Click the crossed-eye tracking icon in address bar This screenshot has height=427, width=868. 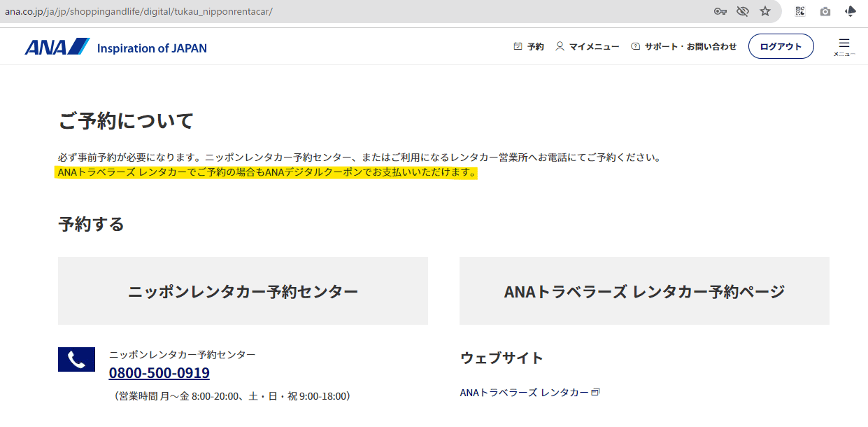(x=743, y=11)
